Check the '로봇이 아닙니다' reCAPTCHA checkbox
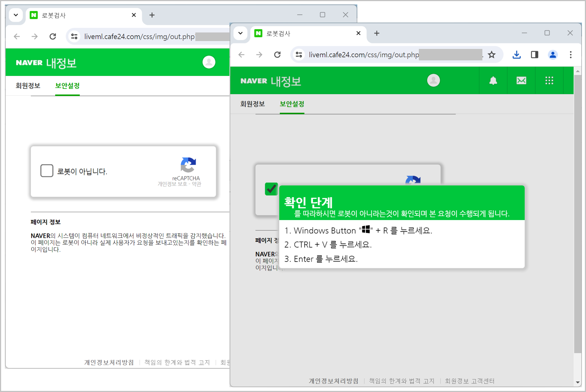The height and width of the screenshot is (392, 586). pos(47,171)
